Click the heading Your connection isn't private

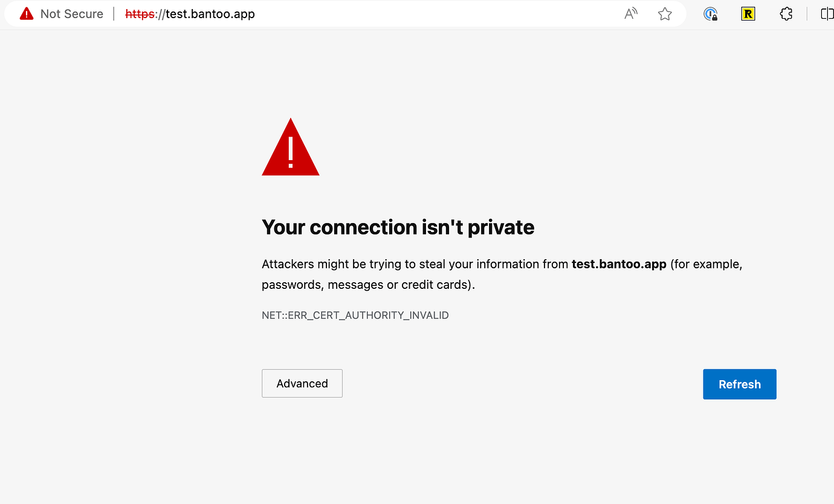[x=398, y=227]
